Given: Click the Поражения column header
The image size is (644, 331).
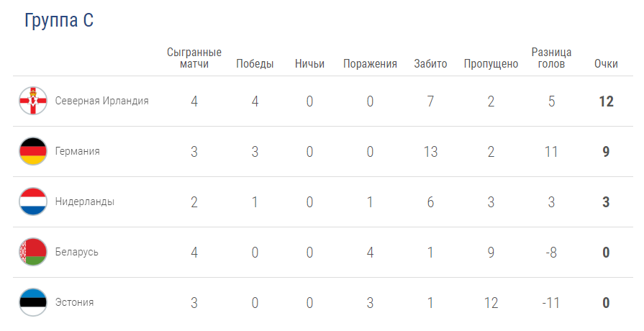Looking at the screenshot, I should point(370,64).
